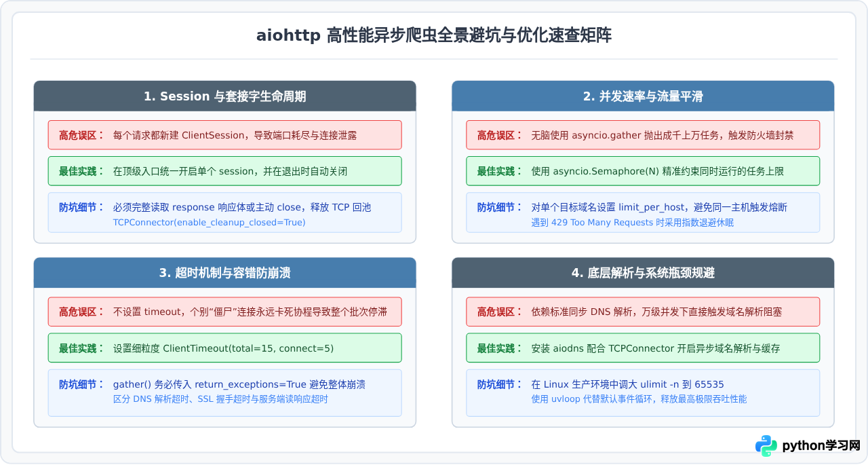Click line '使用 uvloop 代替默认事件循环，释放最高极限吞吐性能'

[x=639, y=399]
